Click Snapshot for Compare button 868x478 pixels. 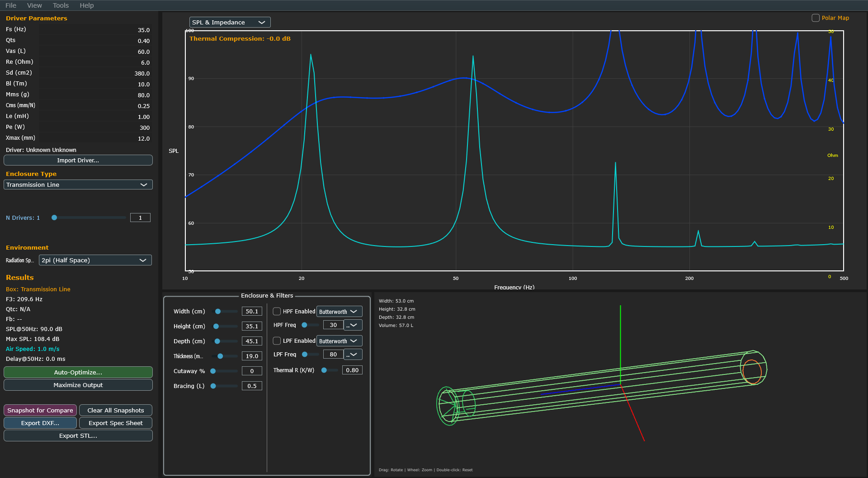coord(40,411)
